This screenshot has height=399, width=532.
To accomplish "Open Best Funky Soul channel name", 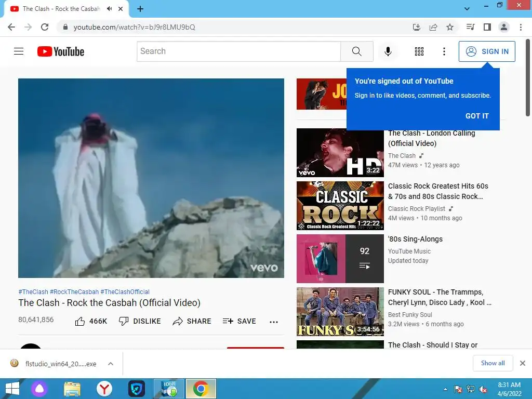I will pyautogui.click(x=410, y=314).
